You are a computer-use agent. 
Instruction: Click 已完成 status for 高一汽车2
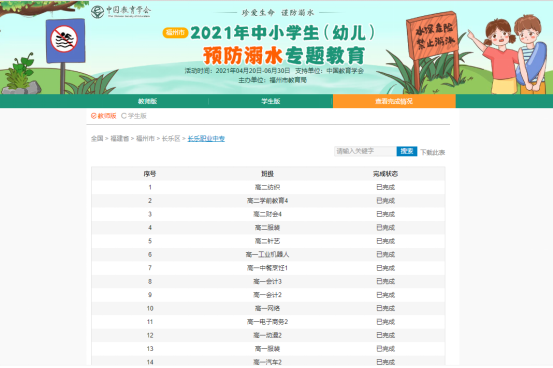click(x=385, y=362)
